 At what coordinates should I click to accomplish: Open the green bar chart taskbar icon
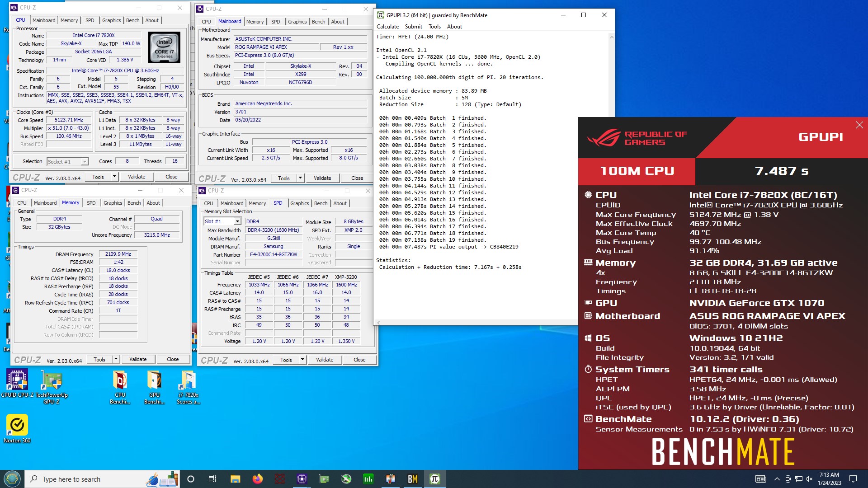(368, 479)
